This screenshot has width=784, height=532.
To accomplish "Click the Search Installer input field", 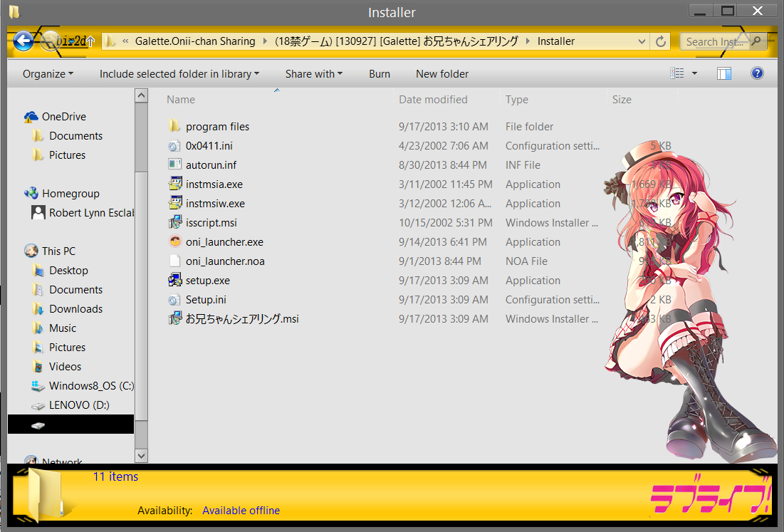I will click(x=714, y=41).
